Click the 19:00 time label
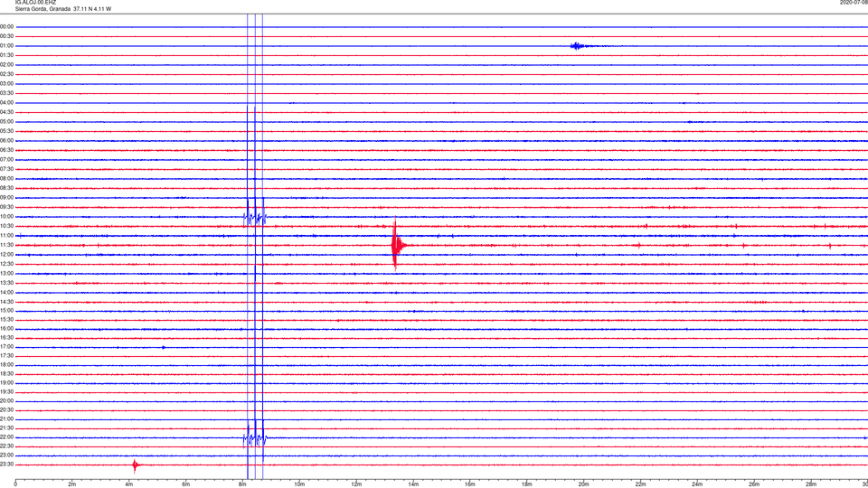 pyautogui.click(x=7, y=383)
